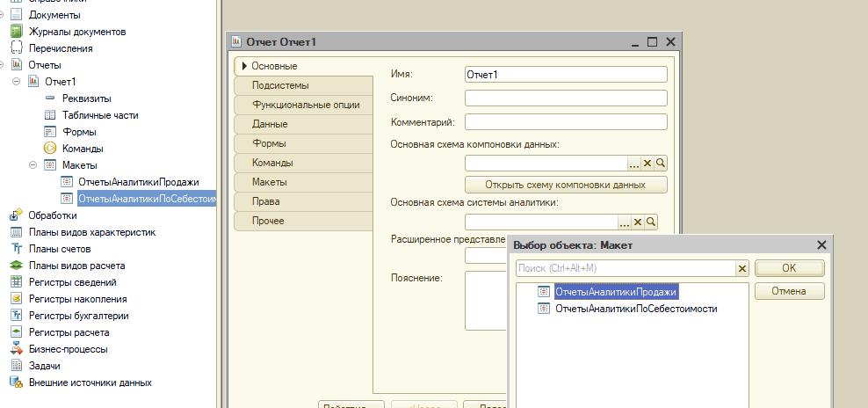
Task: Open the Функциональные опции tab
Action: [x=305, y=105]
